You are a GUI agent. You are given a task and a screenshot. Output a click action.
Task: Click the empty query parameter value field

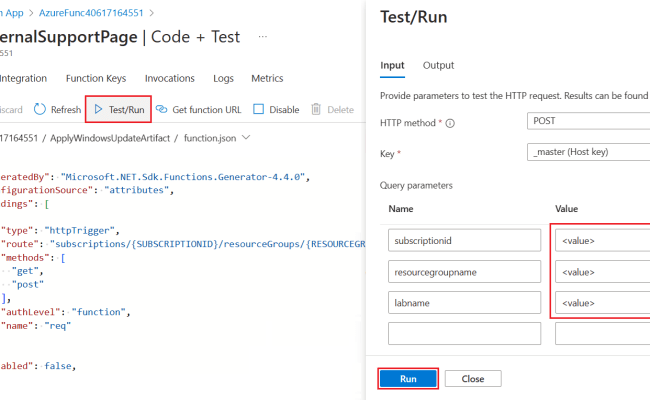click(602, 333)
